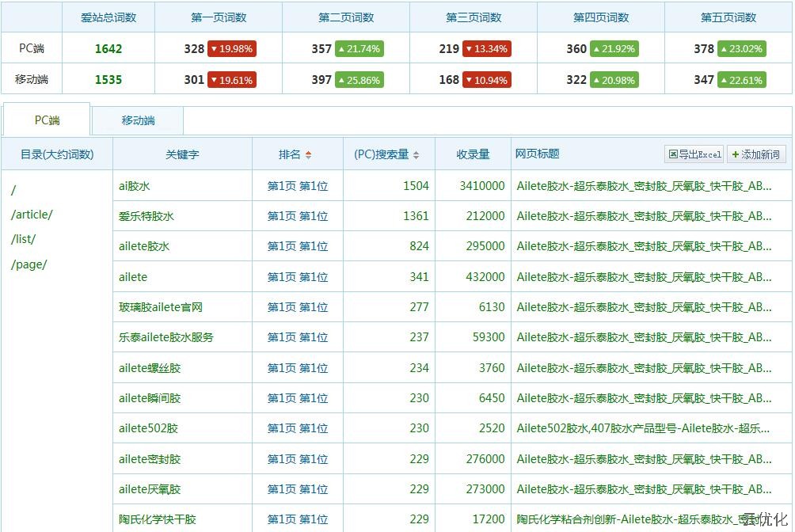Click the red 10.94% decrease badge
Screen dimensions: 795x532
click(486, 80)
